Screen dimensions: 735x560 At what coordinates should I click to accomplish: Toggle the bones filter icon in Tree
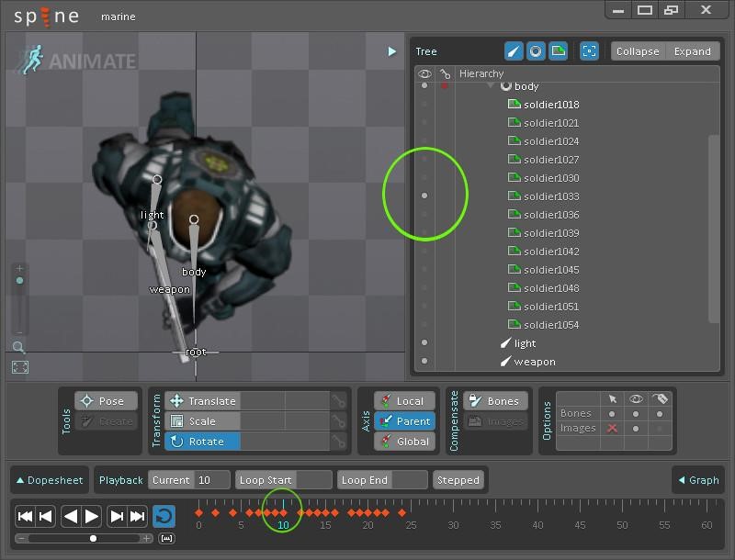tap(514, 51)
